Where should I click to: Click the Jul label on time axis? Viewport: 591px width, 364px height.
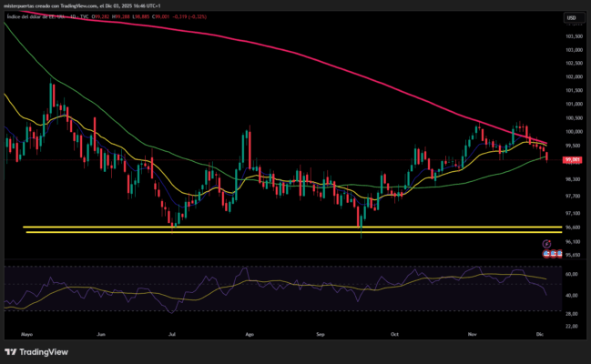click(172, 333)
